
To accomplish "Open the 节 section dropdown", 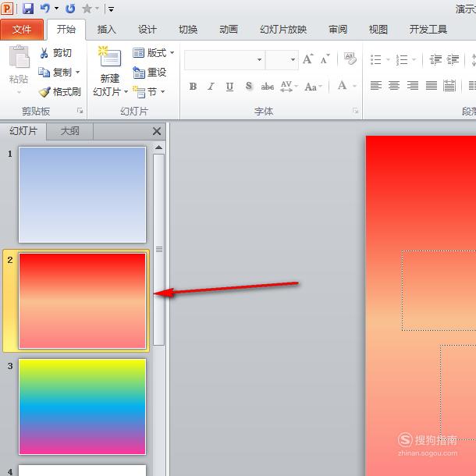I will pyautogui.click(x=149, y=91).
